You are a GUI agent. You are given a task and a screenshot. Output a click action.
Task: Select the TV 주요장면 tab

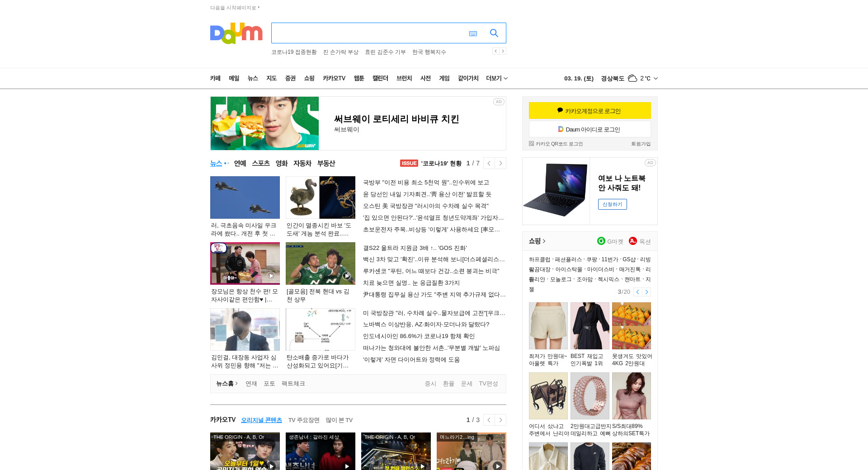304,420
